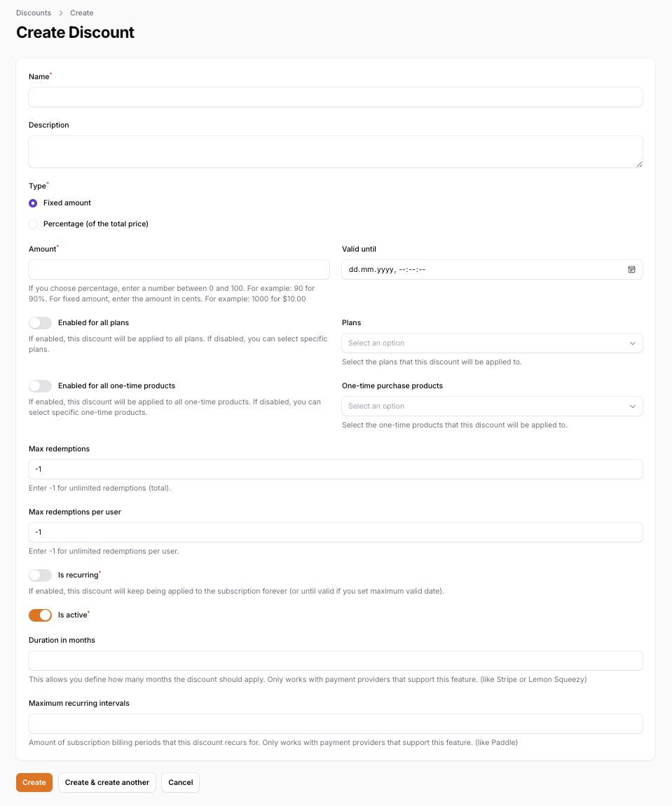Viewport: 672px width, 806px height.
Task: Select the Fixed amount radio option
Action: tap(33, 203)
